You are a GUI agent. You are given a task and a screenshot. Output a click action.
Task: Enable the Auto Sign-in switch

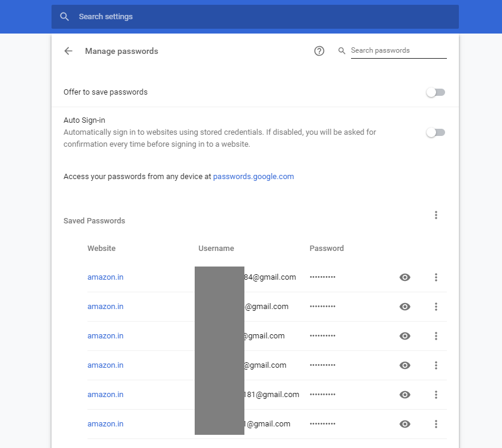click(436, 132)
